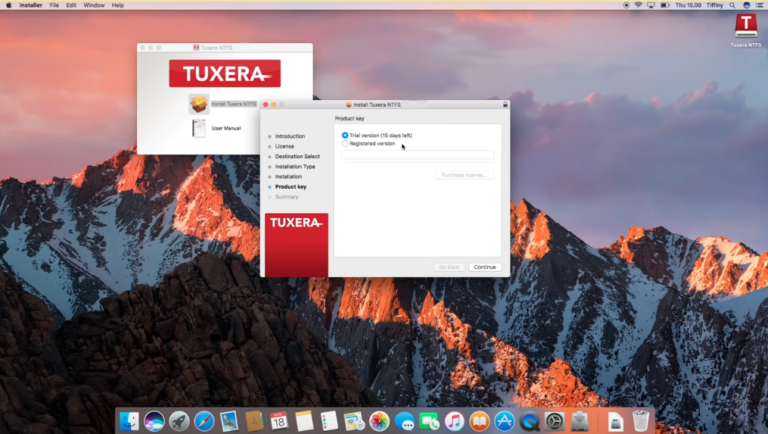
Task: Click the screen recording status icon
Action: tap(626, 5)
